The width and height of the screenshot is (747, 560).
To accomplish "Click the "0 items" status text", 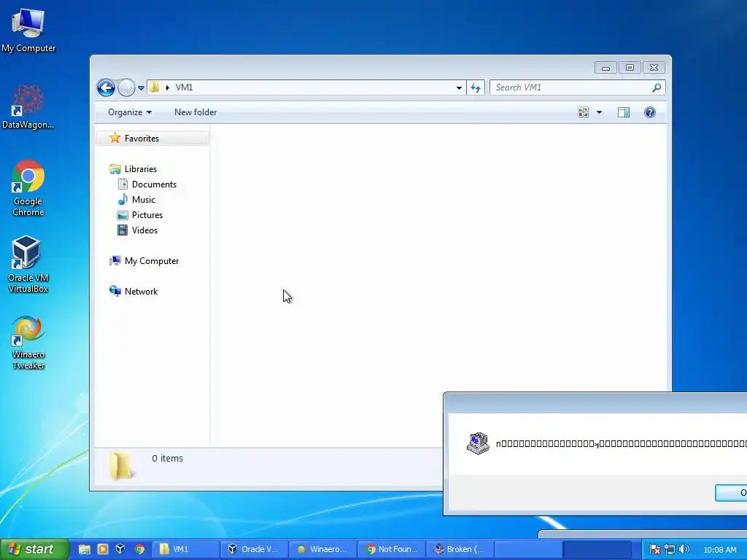I will [167, 458].
